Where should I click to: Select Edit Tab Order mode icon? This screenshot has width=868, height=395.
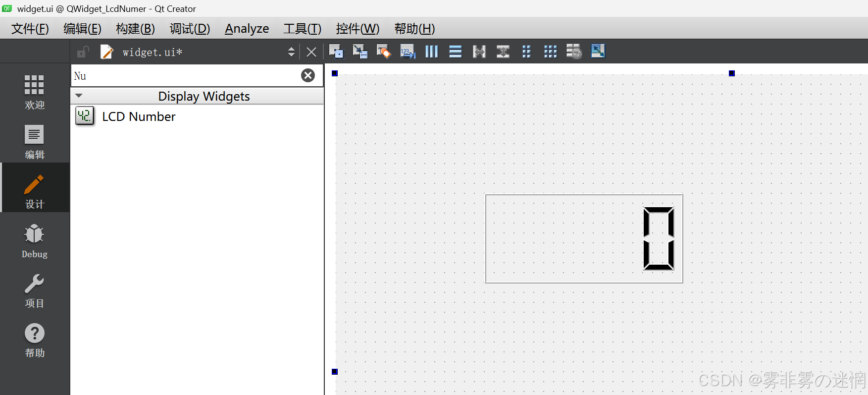(x=408, y=51)
